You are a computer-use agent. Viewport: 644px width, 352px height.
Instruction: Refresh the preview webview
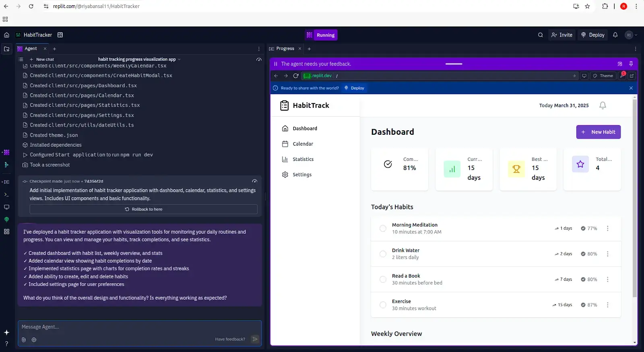tap(296, 76)
